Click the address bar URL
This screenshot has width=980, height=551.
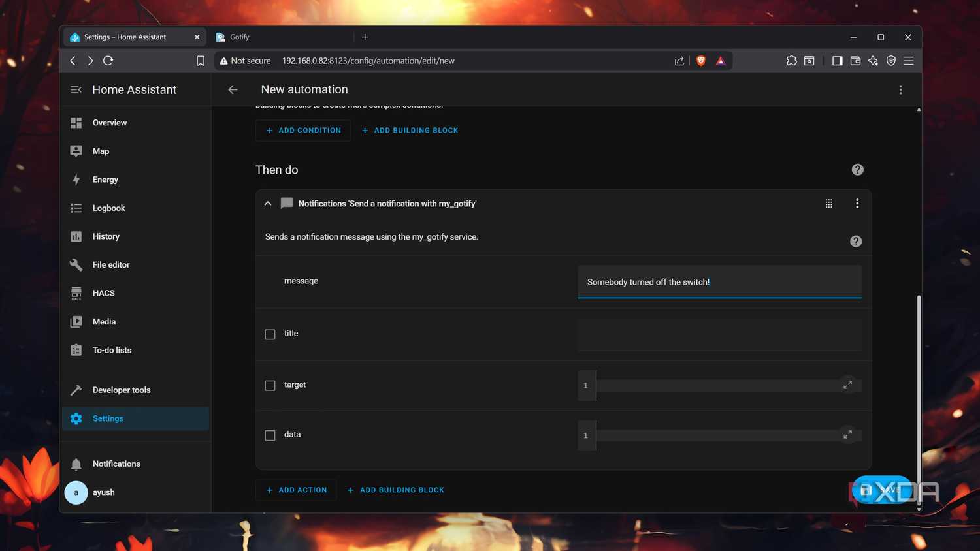[x=368, y=61]
